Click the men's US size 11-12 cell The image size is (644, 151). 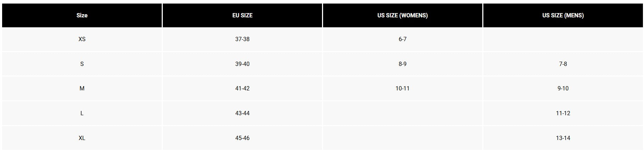(563, 113)
